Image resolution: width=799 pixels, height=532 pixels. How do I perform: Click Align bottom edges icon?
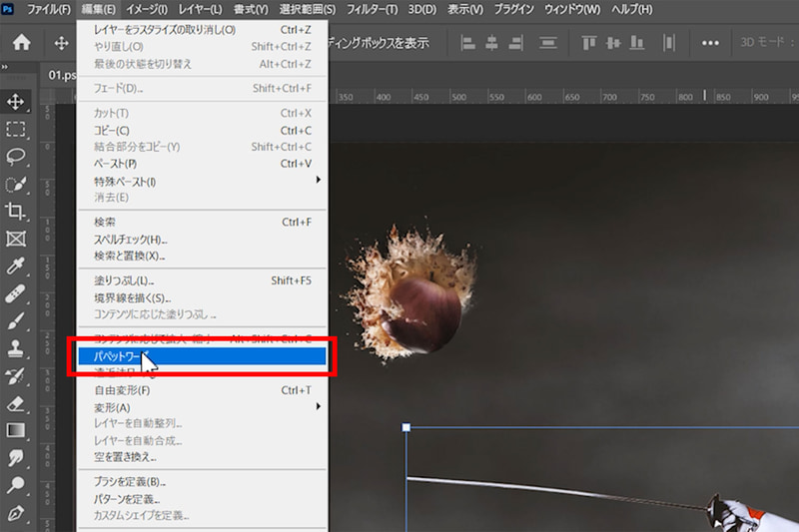point(637,43)
